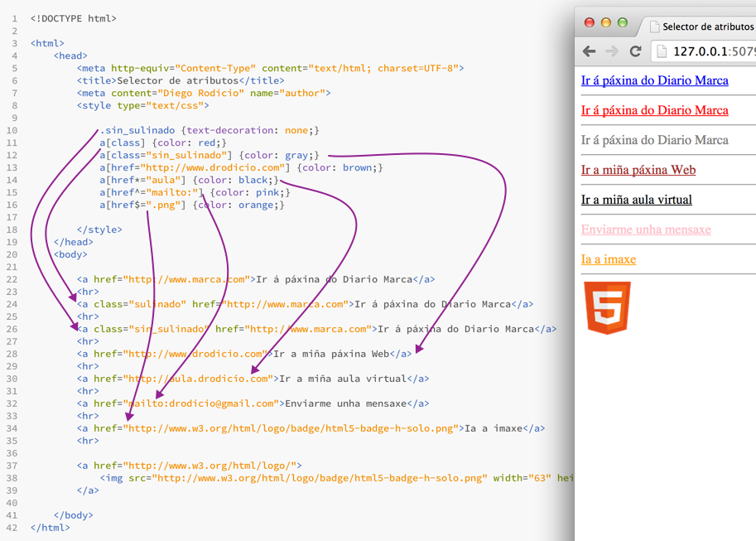
Task: Click the pink 'Enviarme unha mensaxe' link
Action: tap(646, 229)
